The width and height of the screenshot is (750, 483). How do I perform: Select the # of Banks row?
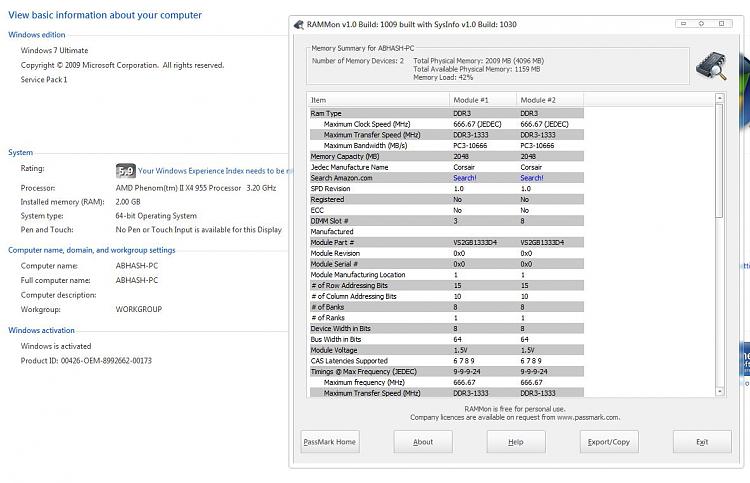coord(446,307)
